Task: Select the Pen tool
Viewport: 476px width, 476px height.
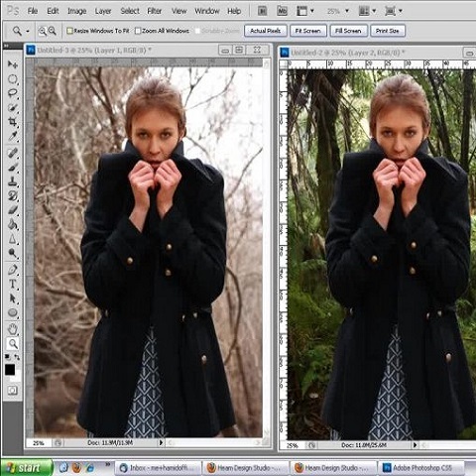Action: [x=13, y=270]
